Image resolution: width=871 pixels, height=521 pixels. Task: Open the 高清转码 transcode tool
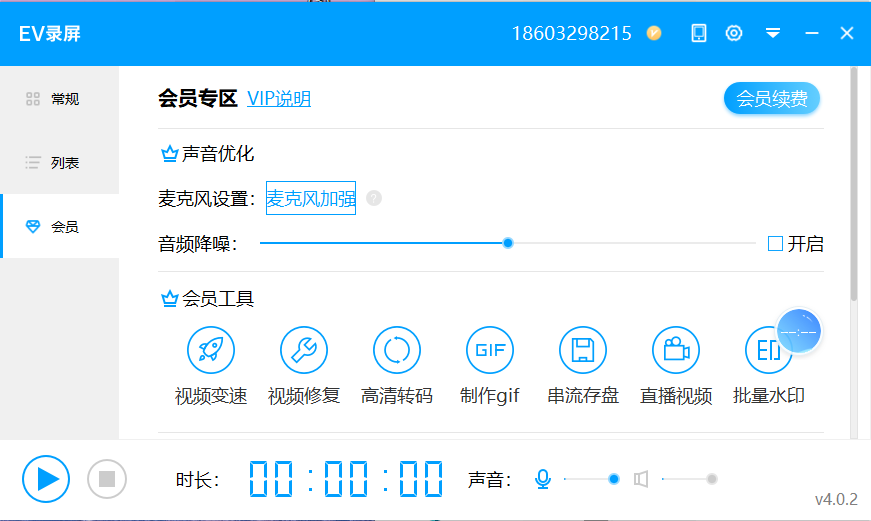397,350
